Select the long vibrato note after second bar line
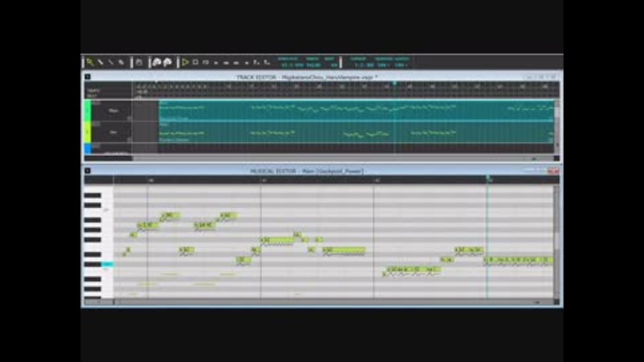This screenshot has width=644, height=362. coord(277,240)
